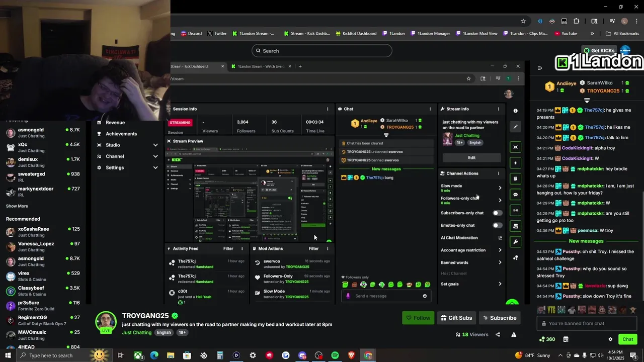Toggle Subscribers-only chat switch
Viewport: 644px width, 362px height.
click(x=497, y=213)
